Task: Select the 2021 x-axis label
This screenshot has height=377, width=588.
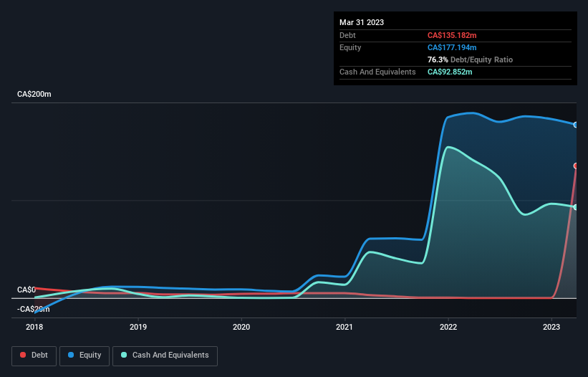Action: [344, 327]
